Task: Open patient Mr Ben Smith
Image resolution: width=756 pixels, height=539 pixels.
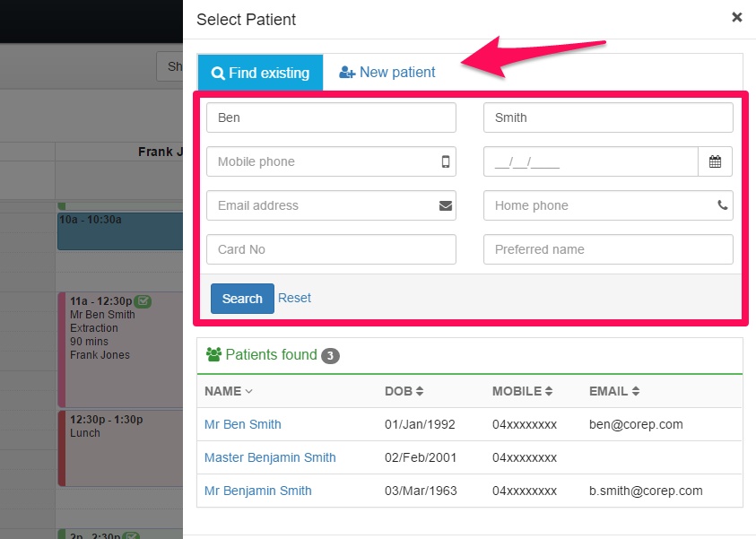Action: 242,424
